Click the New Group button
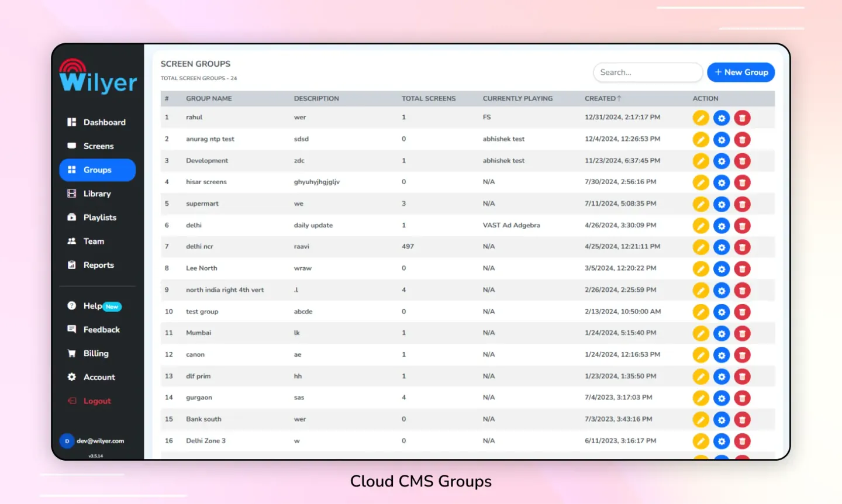This screenshot has height=504, width=842. pos(741,73)
